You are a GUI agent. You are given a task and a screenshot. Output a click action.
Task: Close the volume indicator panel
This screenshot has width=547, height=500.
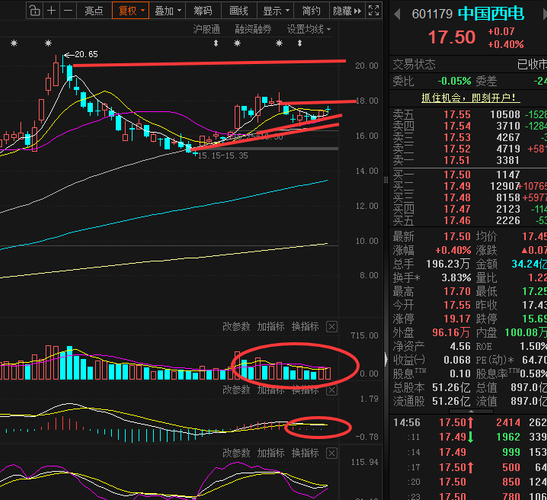pyautogui.click(x=331, y=327)
